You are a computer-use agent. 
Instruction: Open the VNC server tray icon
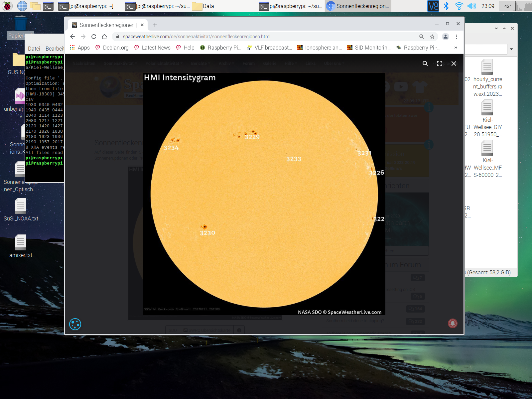coord(433,6)
